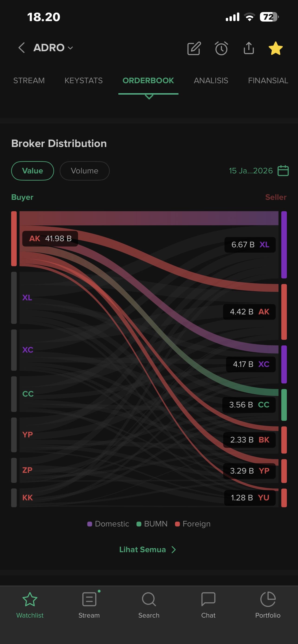Open the 15 Ja...2026 date selector

click(251, 171)
